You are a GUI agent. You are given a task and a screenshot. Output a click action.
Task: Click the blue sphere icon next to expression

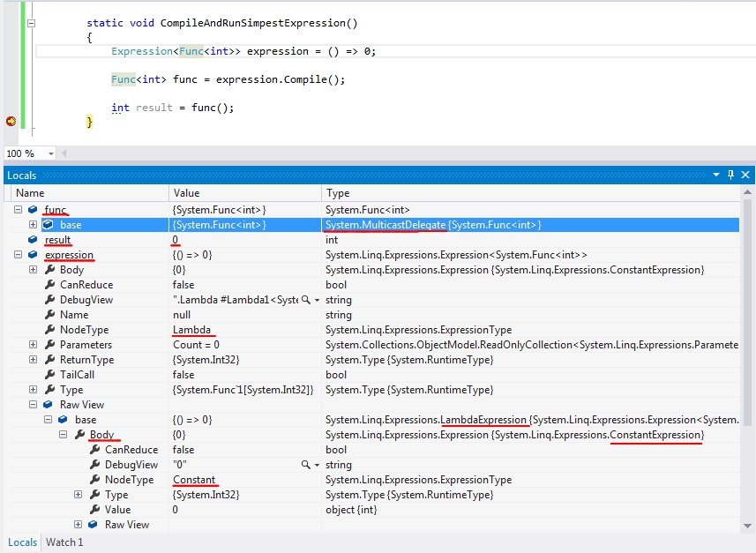coord(31,254)
